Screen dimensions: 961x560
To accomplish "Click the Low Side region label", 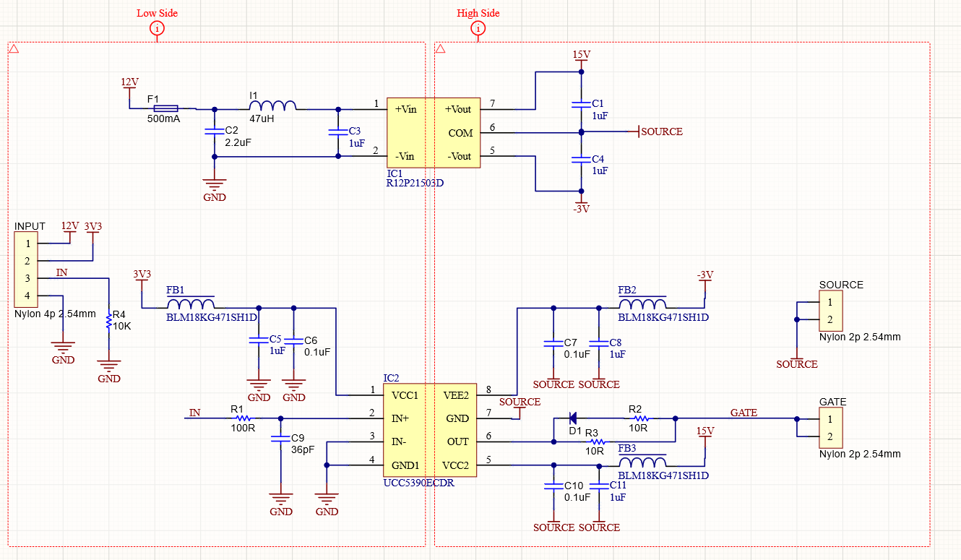I will (157, 13).
